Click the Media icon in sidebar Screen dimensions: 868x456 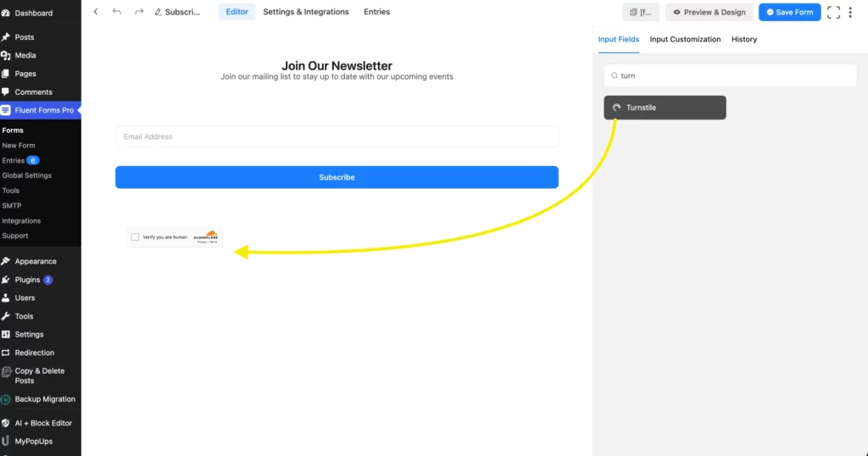6,55
